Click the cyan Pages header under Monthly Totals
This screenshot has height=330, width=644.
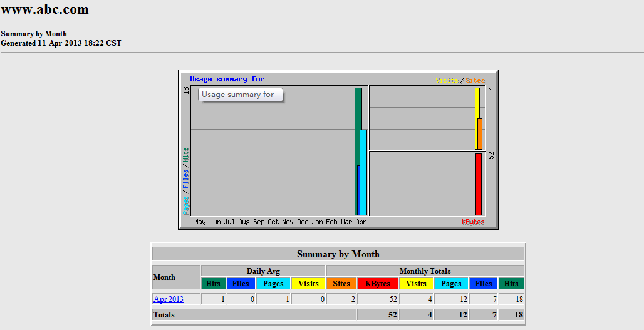coord(451,283)
